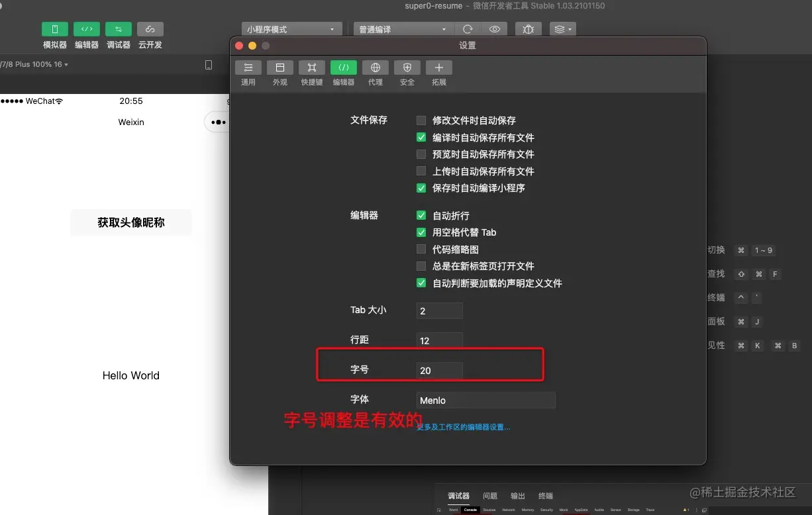Open 代理 proxy settings globe icon

(x=376, y=68)
